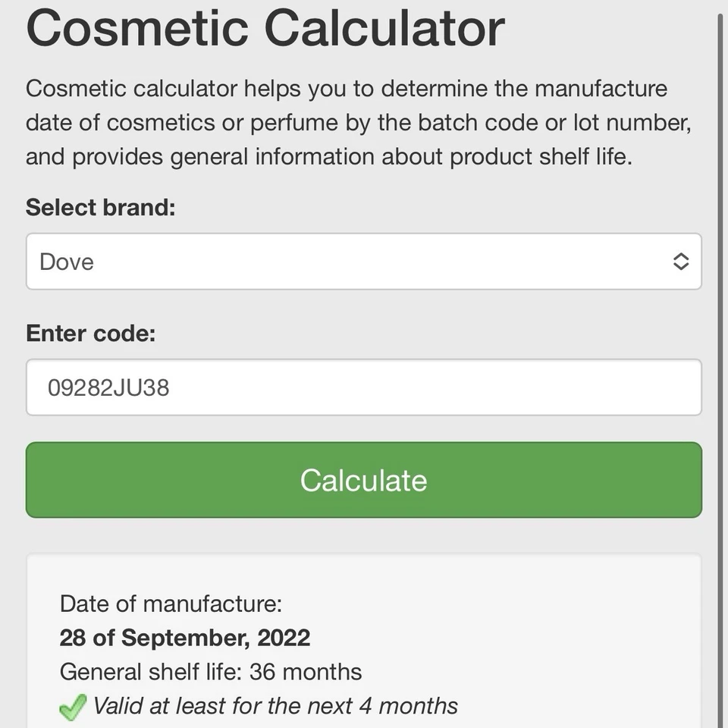This screenshot has height=728, width=728.
Task: Click the word 'Dove' in the brand box
Action: click(67, 262)
